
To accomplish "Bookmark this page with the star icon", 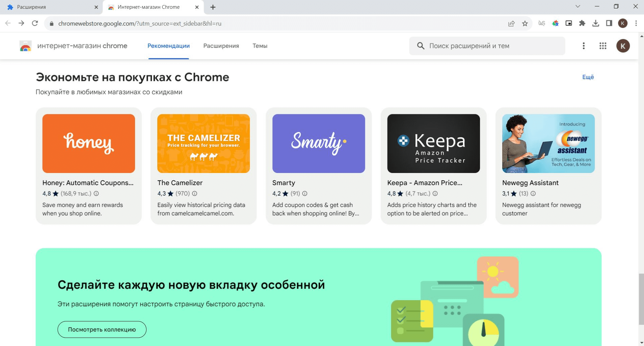I will (x=525, y=23).
